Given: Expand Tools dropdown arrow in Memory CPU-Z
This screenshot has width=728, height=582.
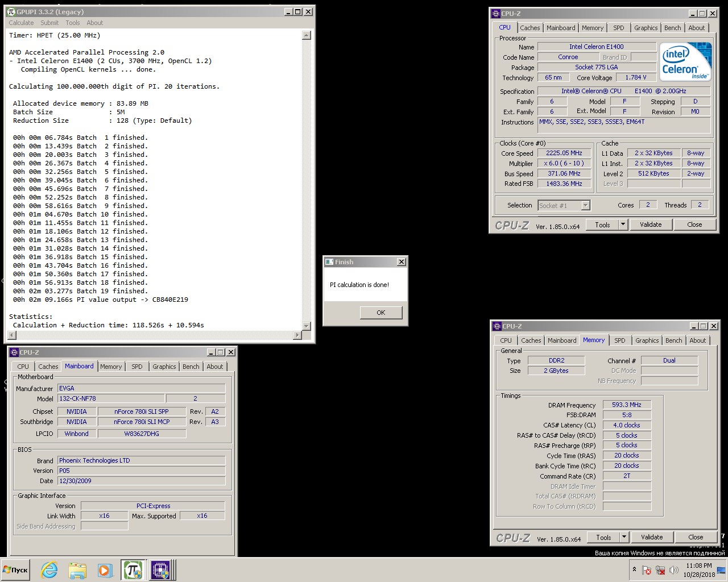Looking at the screenshot, I should [x=624, y=537].
